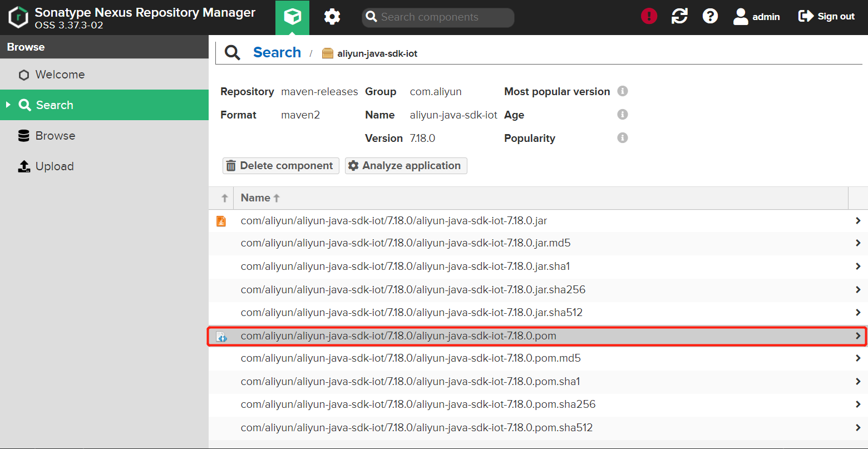Open the 7.18.0.pom.sha512 asset row
This screenshot has height=449, width=868.
538,428
